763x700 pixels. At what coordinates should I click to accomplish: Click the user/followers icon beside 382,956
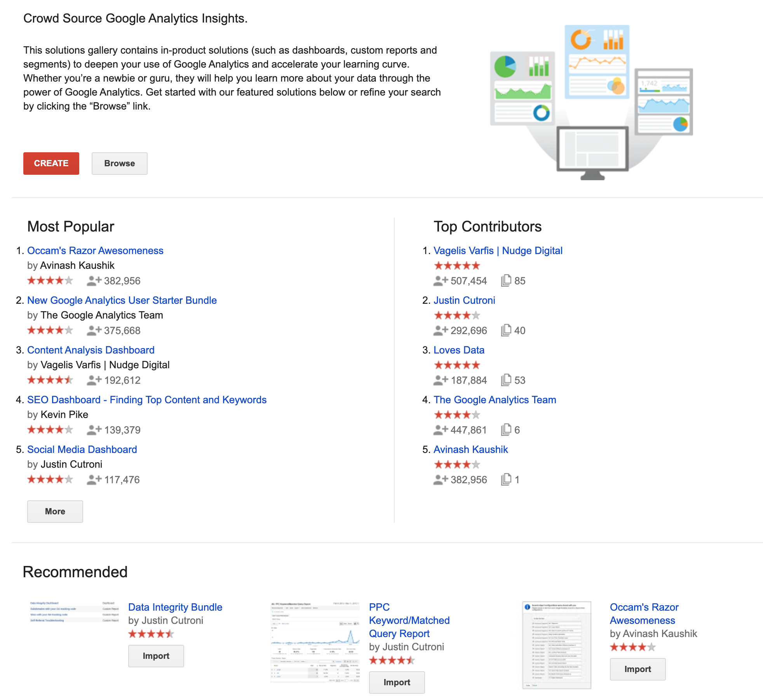[94, 281]
